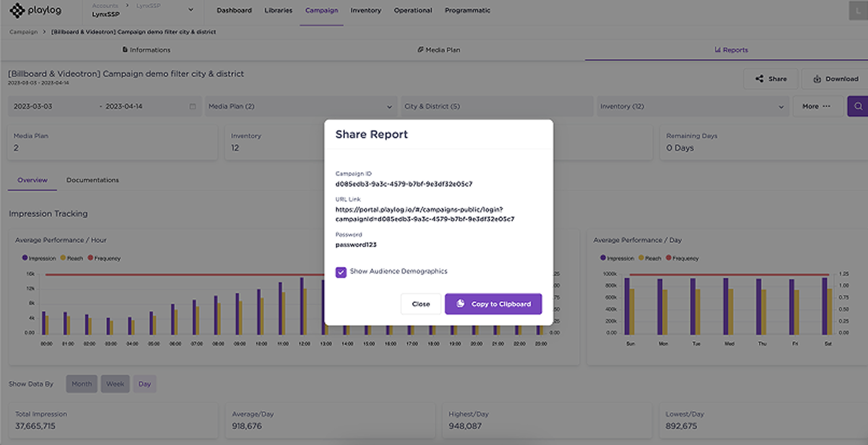Click the user avatar icon top right
Screen dimensions: 868x445
[x=858, y=11]
